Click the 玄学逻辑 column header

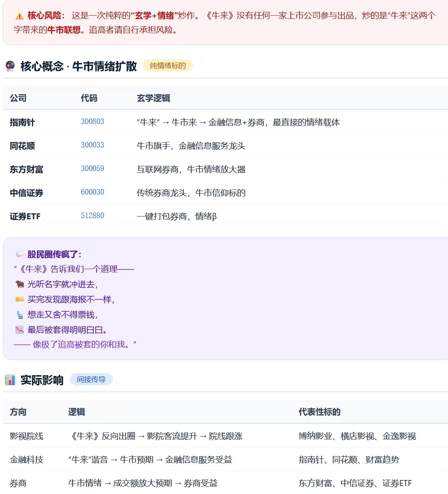(x=153, y=98)
